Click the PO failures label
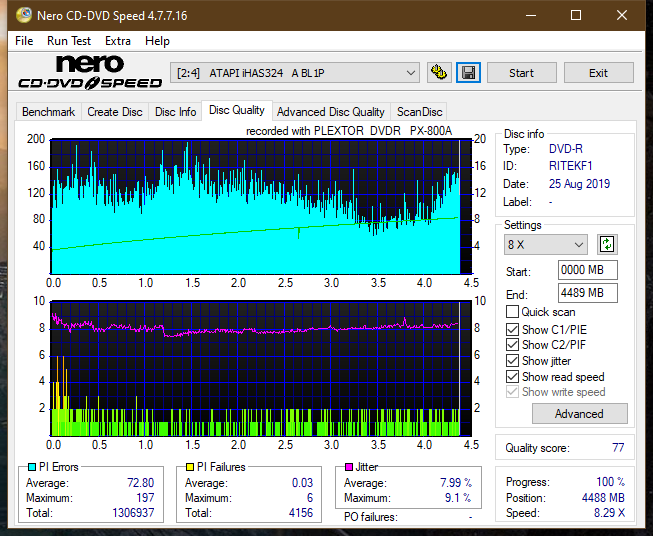The width and height of the screenshot is (653, 536). 371,517
